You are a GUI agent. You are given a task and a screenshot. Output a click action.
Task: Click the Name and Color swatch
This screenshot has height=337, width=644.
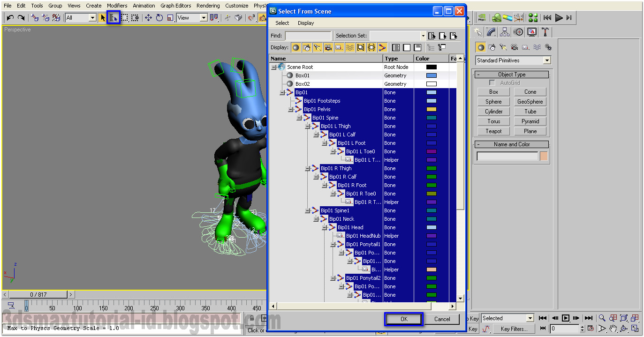[x=544, y=156]
